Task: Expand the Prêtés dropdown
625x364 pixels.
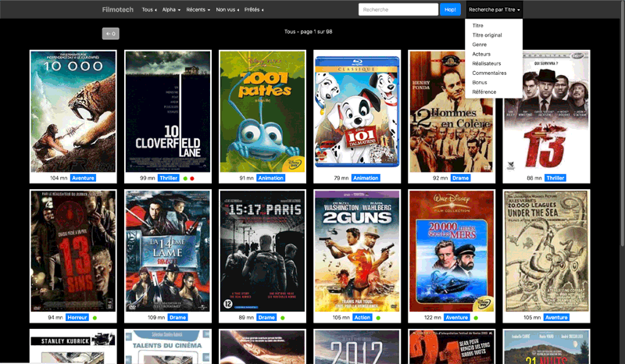Action: click(x=254, y=9)
